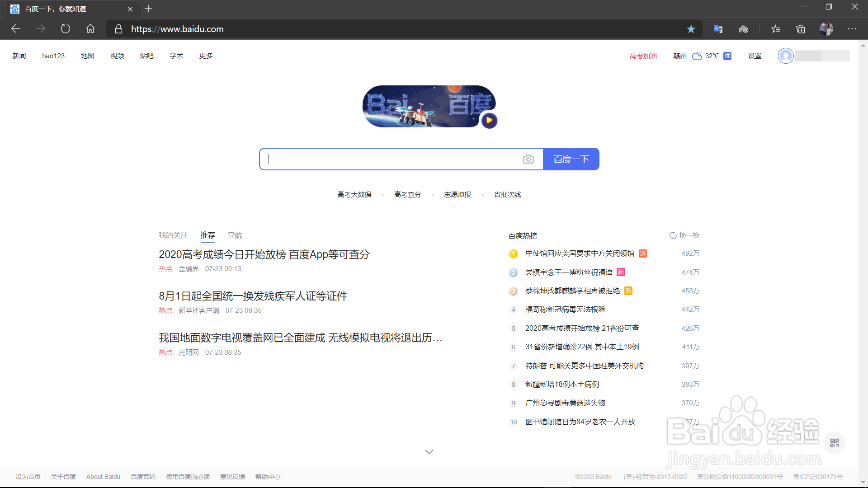Open the collections icon in toolbar

coord(801,29)
